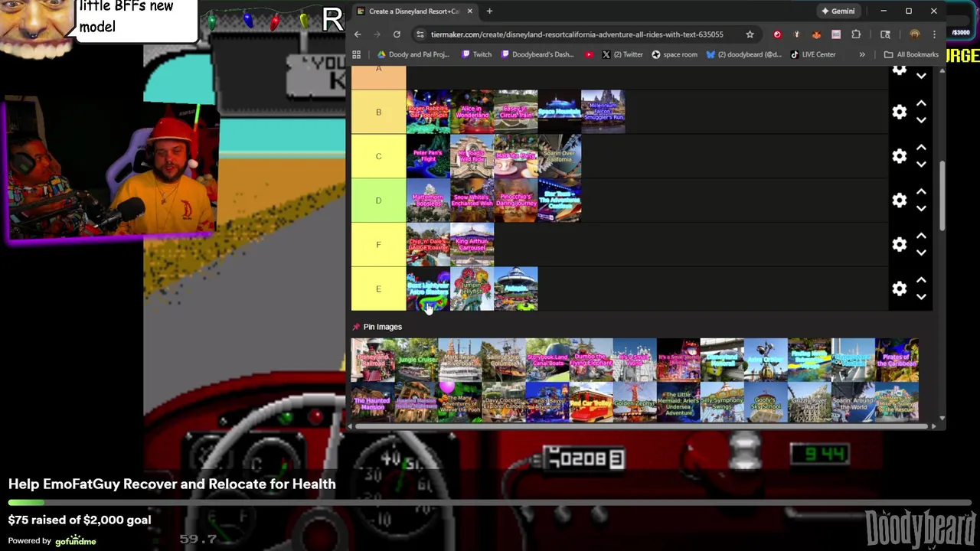The height and width of the screenshot is (551, 980).
Task: Move tier F row down
Action: [x=921, y=253]
